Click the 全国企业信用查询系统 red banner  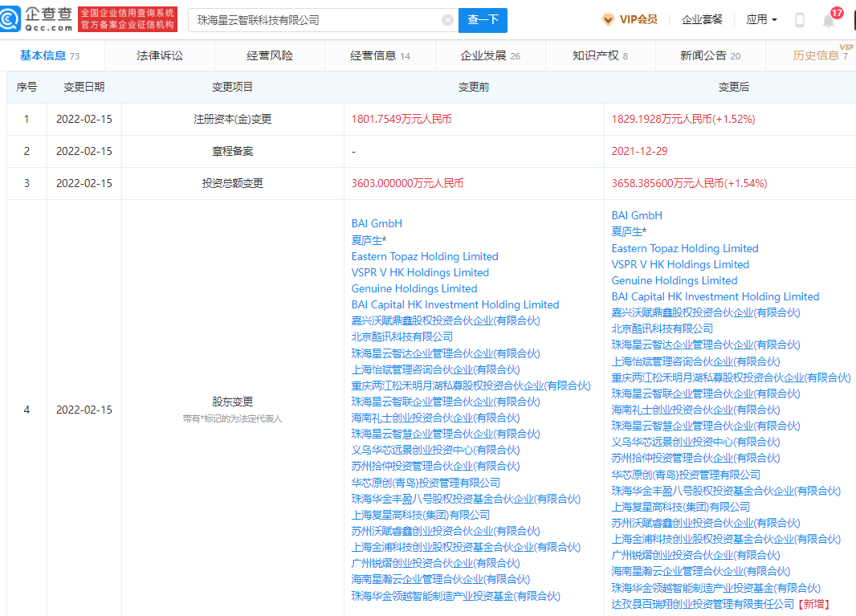tap(128, 19)
